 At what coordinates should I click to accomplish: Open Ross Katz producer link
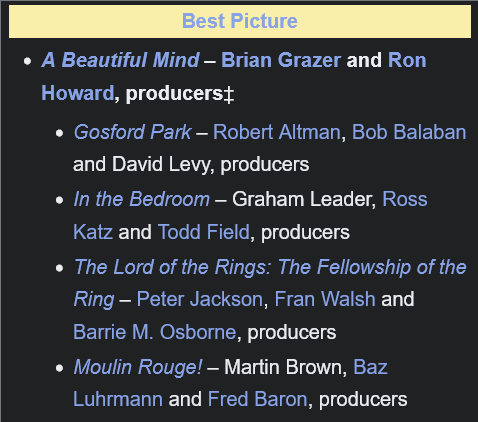(405, 199)
